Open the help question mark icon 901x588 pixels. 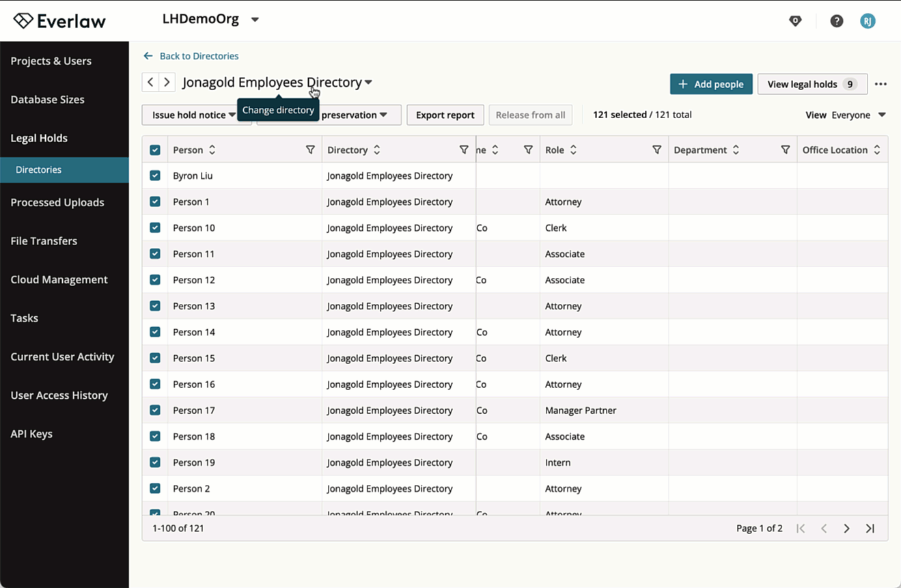coord(836,21)
